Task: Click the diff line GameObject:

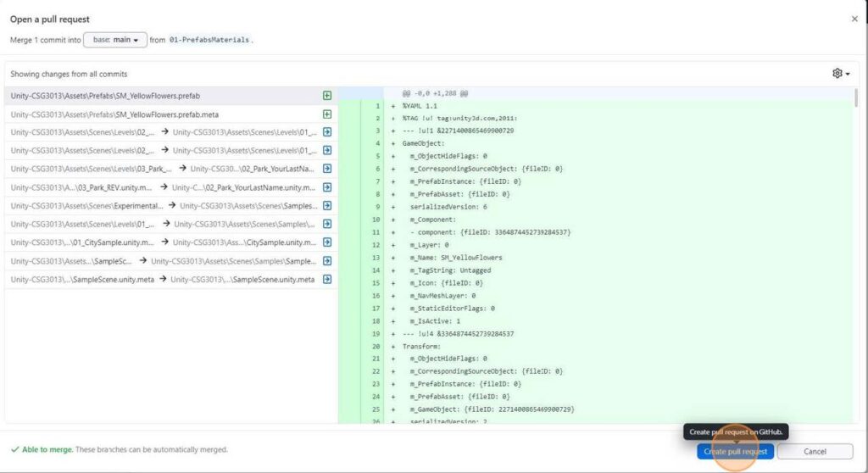Action: pyautogui.click(x=424, y=143)
